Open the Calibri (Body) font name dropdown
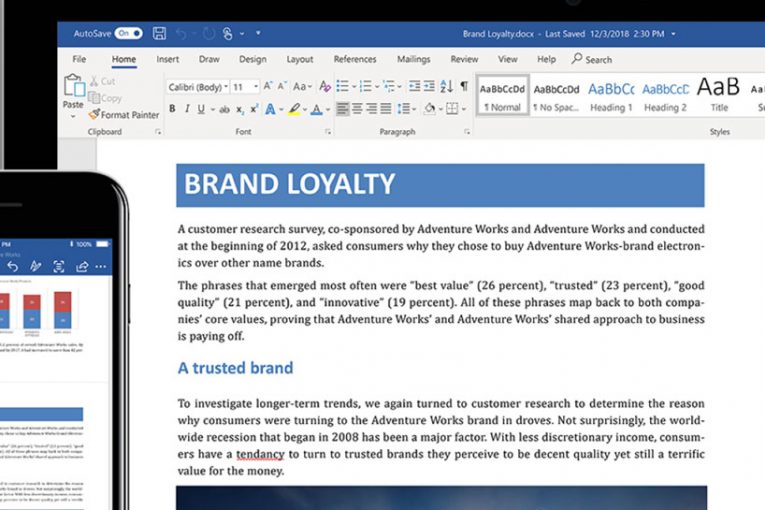 tap(226, 87)
